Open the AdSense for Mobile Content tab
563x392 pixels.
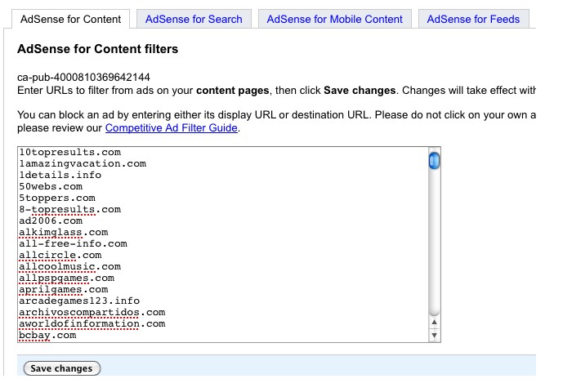[334, 19]
